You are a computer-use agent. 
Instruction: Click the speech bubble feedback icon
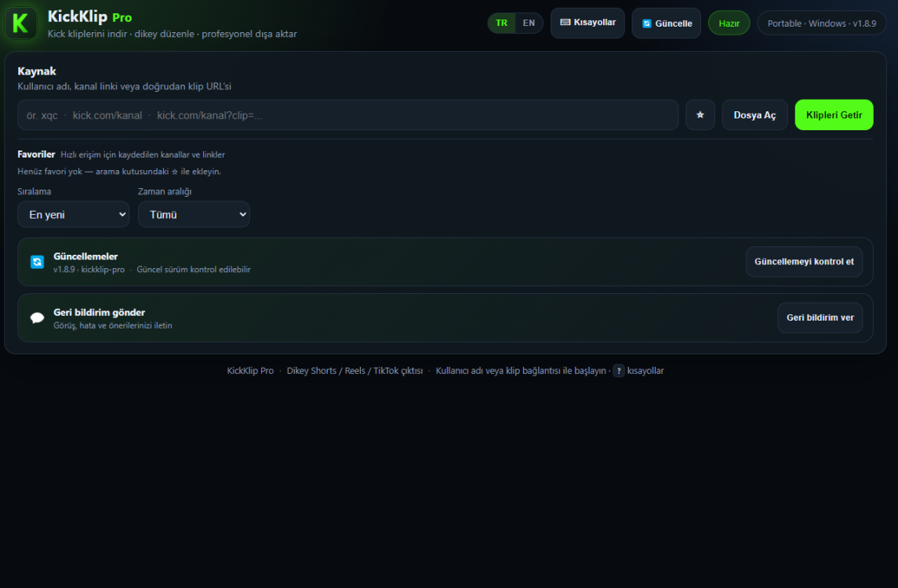click(37, 318)
